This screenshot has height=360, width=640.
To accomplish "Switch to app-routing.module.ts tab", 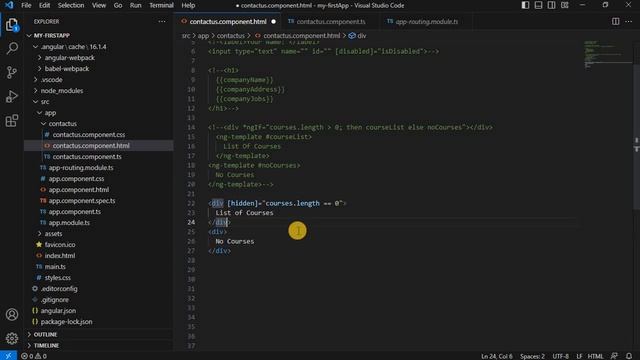I will (x=427, y=21).
